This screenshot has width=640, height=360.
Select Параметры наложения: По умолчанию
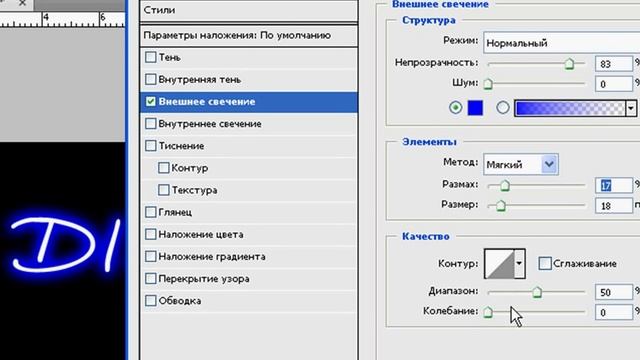249,36
